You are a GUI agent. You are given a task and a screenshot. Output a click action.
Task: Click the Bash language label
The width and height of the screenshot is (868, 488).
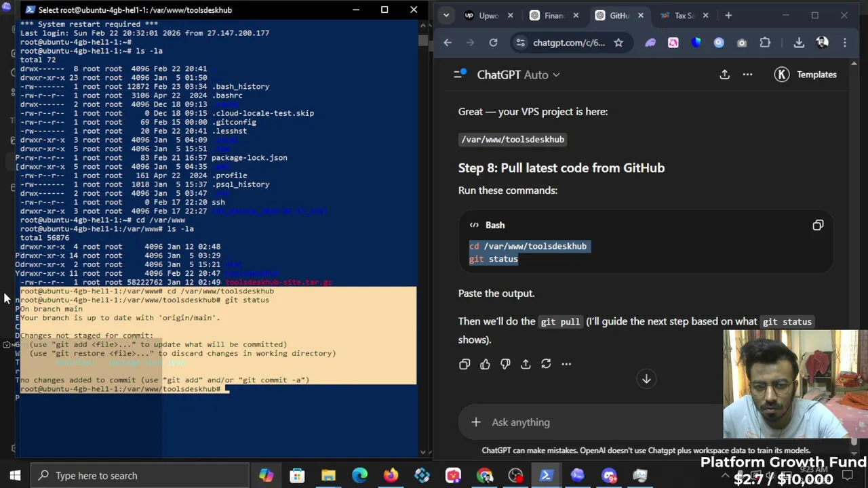click(495, 225)
